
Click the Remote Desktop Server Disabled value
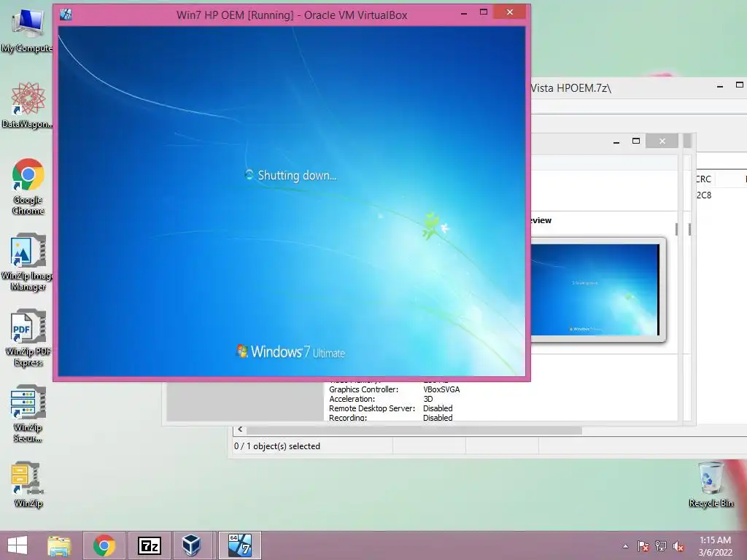point(438,408)
